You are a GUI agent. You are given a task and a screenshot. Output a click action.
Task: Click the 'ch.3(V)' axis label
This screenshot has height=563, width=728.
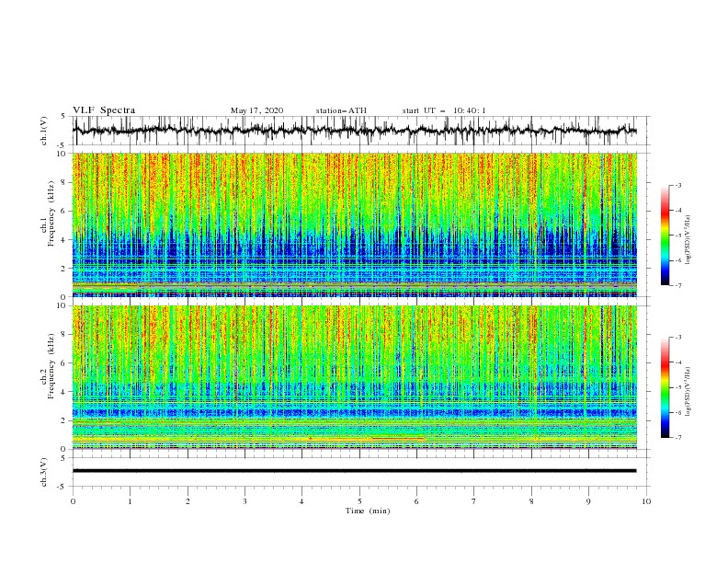click(44, 472)
